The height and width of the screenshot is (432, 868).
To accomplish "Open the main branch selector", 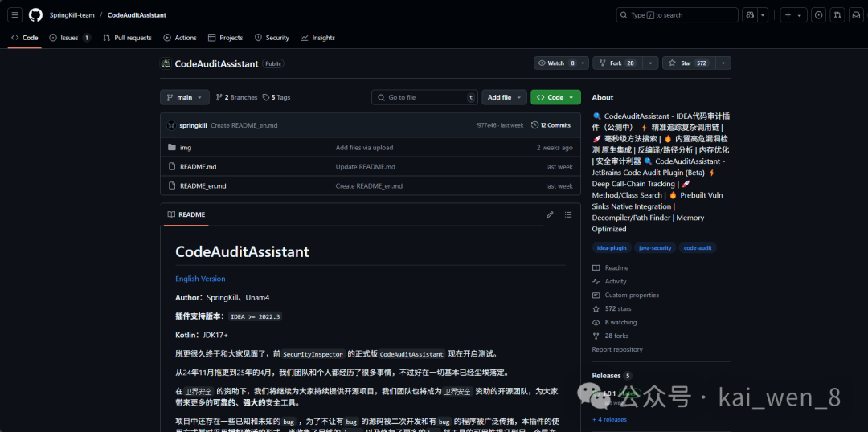I will click(185, 97).
